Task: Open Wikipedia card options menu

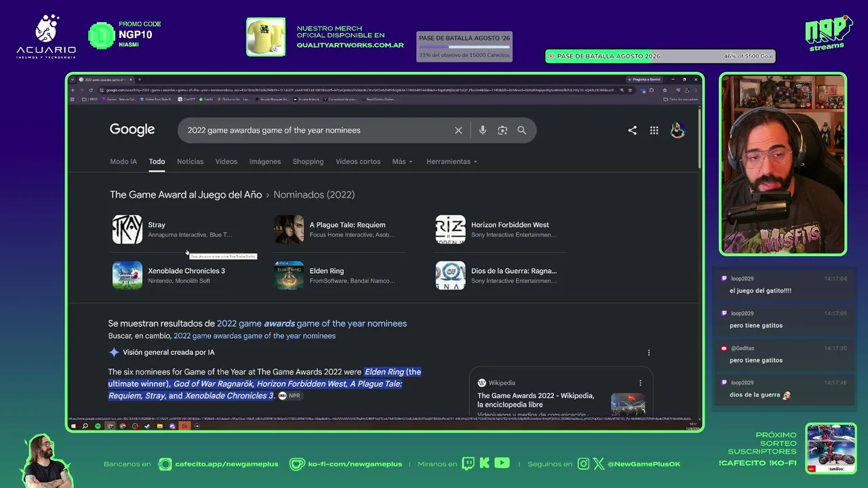Action: (x=640, y=383)
